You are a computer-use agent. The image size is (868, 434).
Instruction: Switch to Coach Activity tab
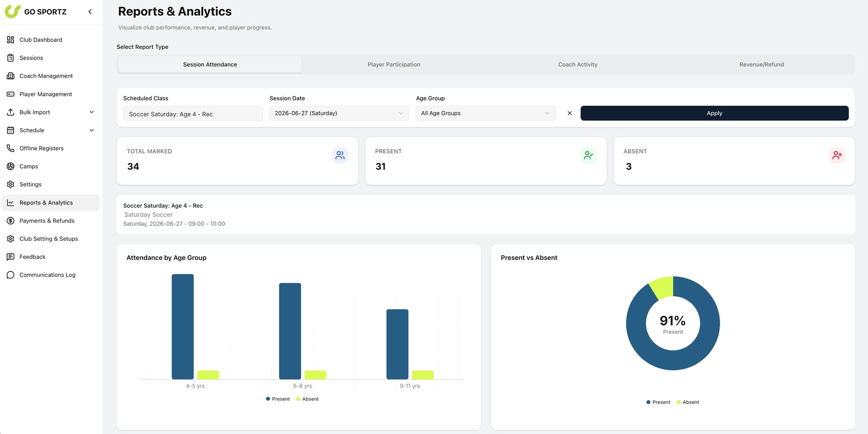tap(578, 65)
